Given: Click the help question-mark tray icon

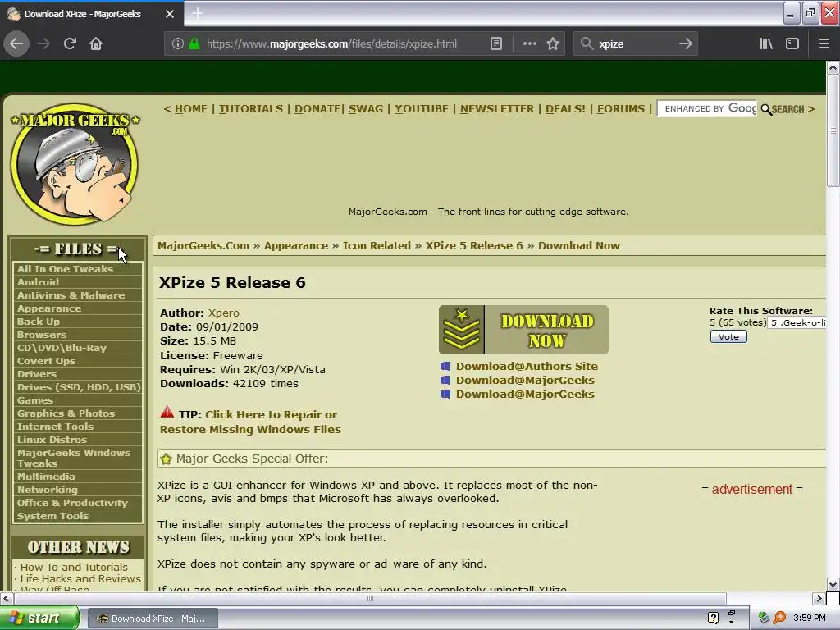Looking at the screenshot, I should click(x=713, y=618).
